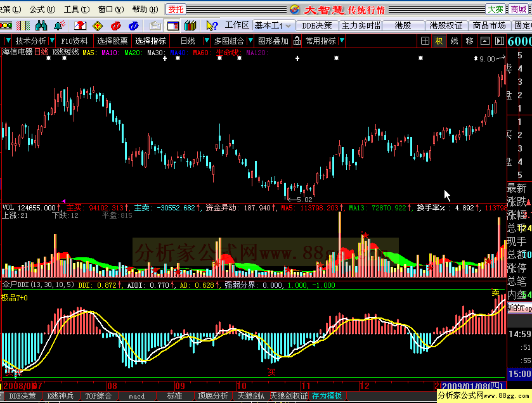Viewport: 532px width, 403px height.
Task: Click the 商城 button
Action: (x=519, y=9)
